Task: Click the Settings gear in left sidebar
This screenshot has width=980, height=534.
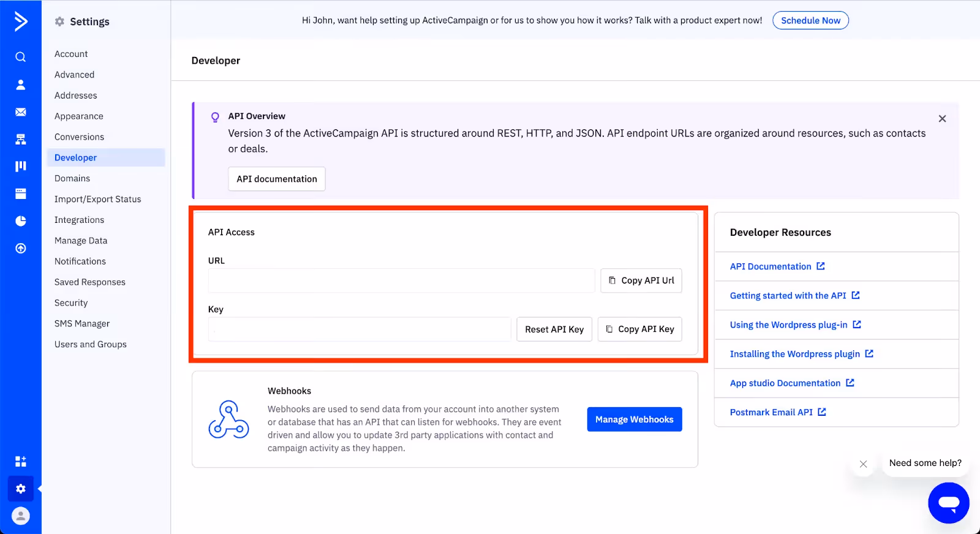Action: [x=21, y=489]
